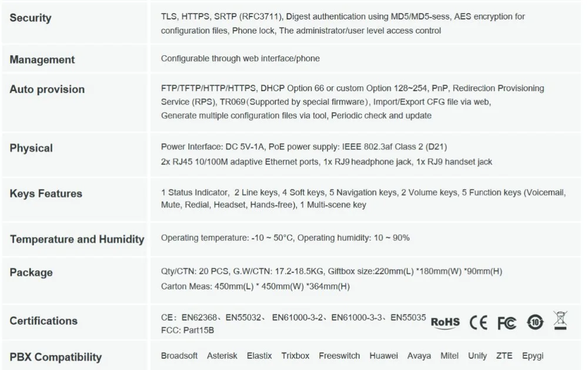The height and width of the screenshot is (370, 588).
Task: Click the Broadsoft compatibility entry
Action: point(179,356)
